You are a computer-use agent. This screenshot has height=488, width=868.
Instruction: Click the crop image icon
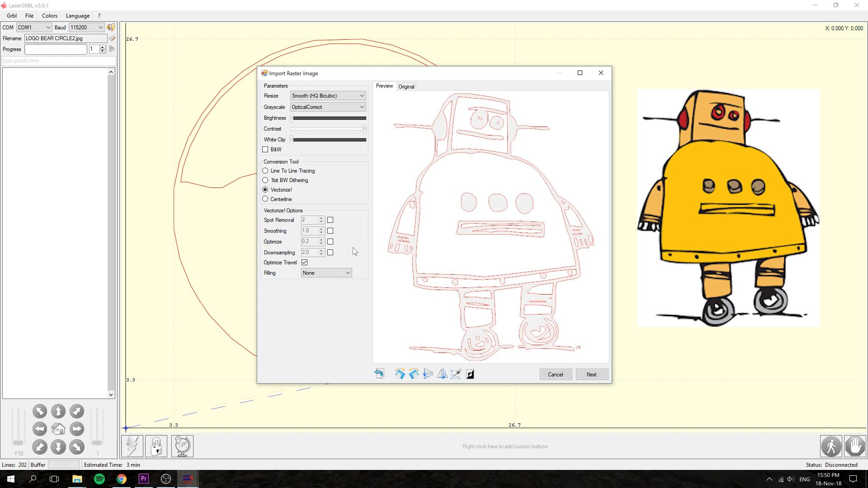456,374
